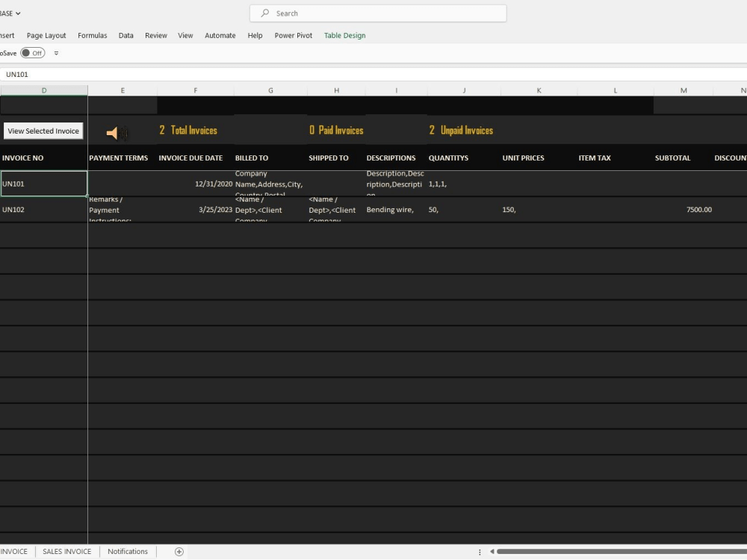This screenshot has width=747, height=560.
Task: Click the three-dot sheet options icon
Action: [x=480, y=551]
